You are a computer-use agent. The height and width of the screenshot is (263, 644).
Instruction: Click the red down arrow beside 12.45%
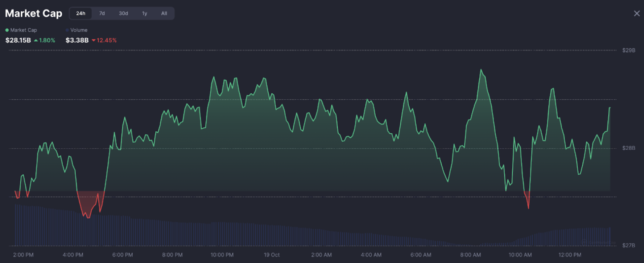[x=94, y=40]
